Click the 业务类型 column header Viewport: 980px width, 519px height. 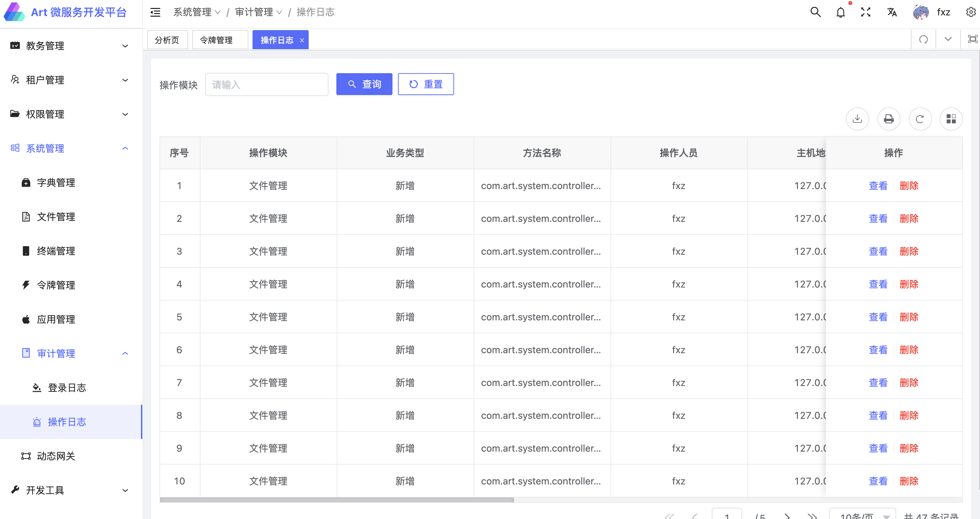(x=405, y=153)
